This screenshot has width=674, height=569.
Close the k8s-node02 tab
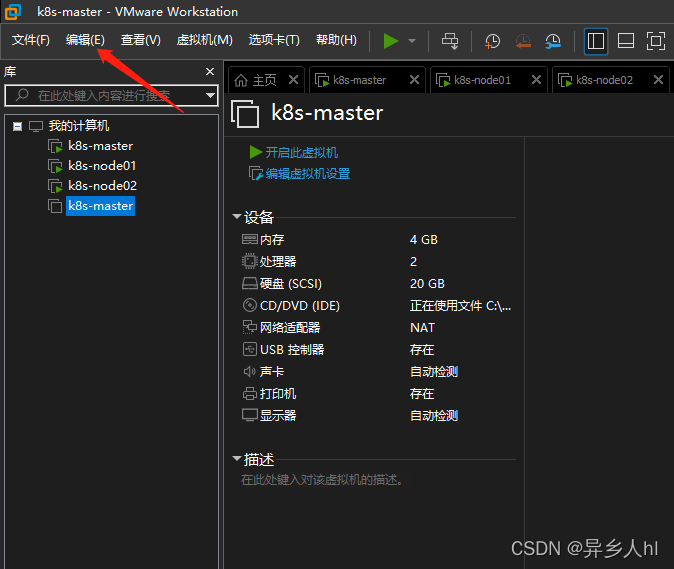coord(659,80)
